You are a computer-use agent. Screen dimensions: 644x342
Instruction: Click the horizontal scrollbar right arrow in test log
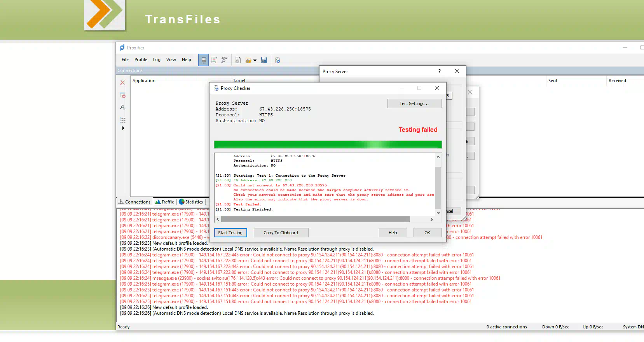coord(431,219)
